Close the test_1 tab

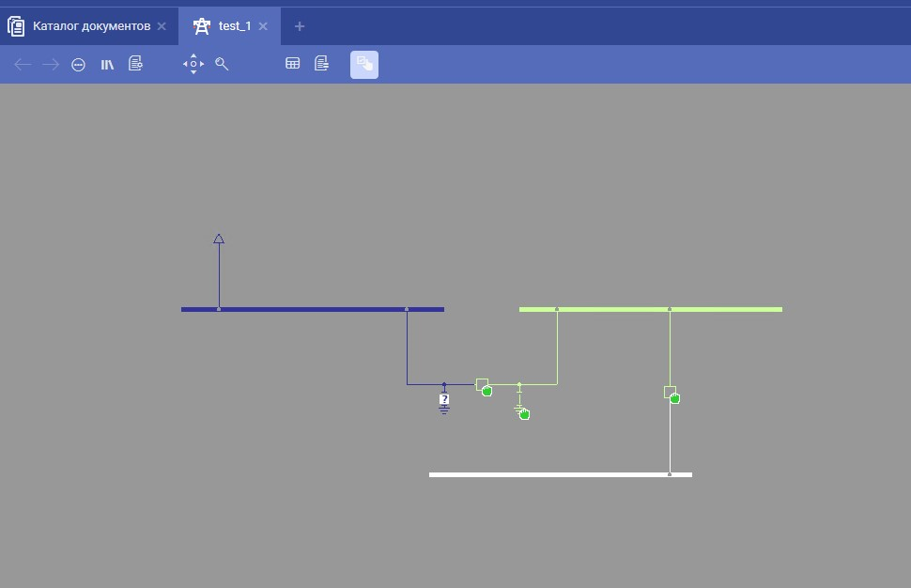coord(263,26)
